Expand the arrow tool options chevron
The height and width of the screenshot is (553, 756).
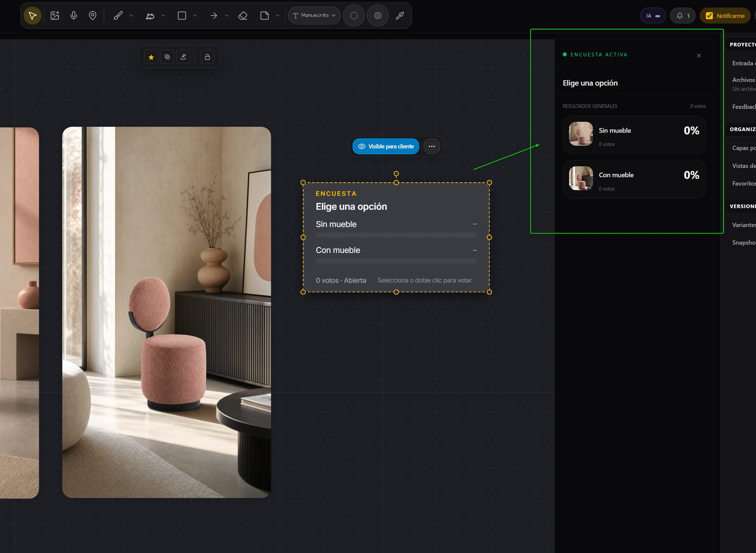(227, 15)
